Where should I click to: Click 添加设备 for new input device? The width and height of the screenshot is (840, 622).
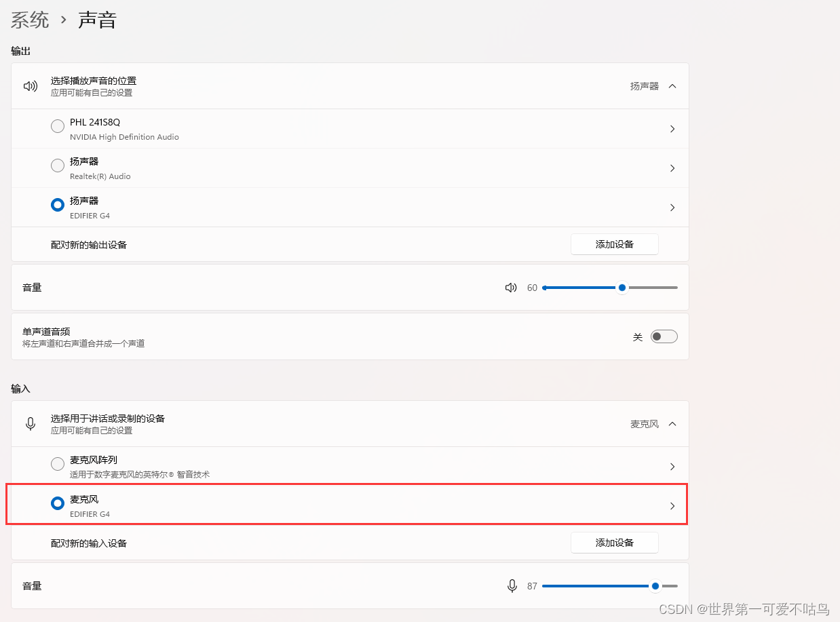click(615, 543)
